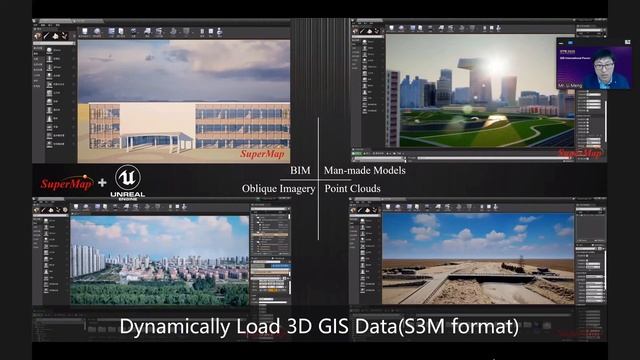The height and width of the screenshot is (360, 640).
Task: Open Source Control icon in BIM window toolbar
Action: coord(97,31)
